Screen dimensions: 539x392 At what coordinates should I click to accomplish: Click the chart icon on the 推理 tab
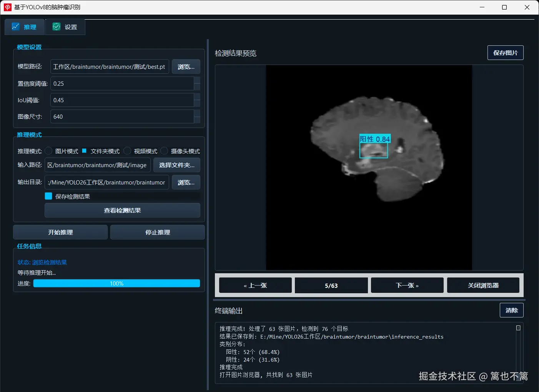pyautogui.click(x=16, y=27)
